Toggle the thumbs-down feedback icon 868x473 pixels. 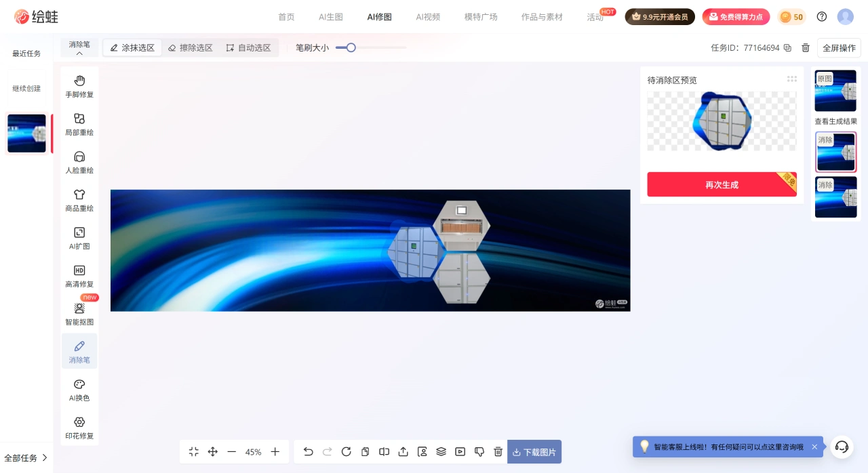click(x=479, y=451)
